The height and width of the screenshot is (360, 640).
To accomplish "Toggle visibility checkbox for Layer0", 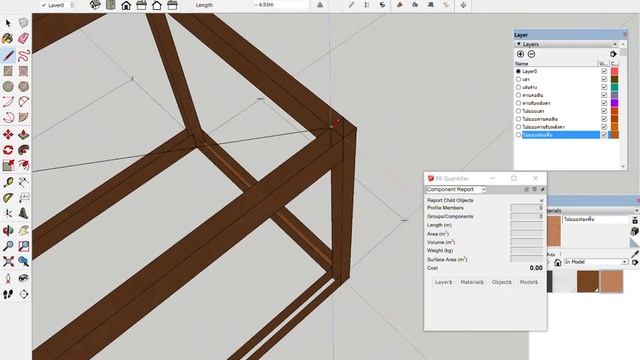I will pos(604,71).
